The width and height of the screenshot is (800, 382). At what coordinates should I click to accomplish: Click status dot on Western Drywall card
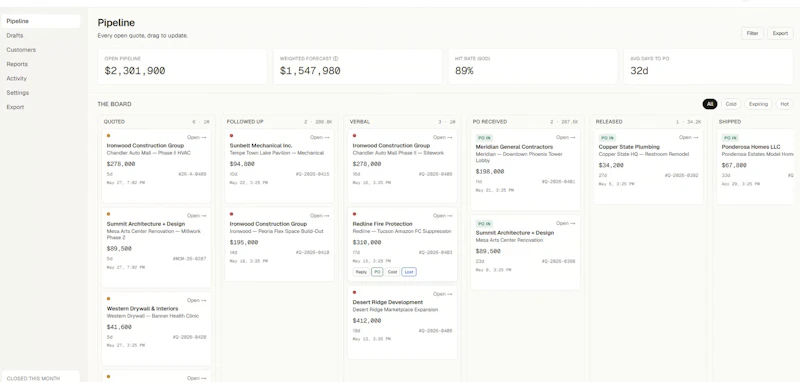[x=108, y=299]
